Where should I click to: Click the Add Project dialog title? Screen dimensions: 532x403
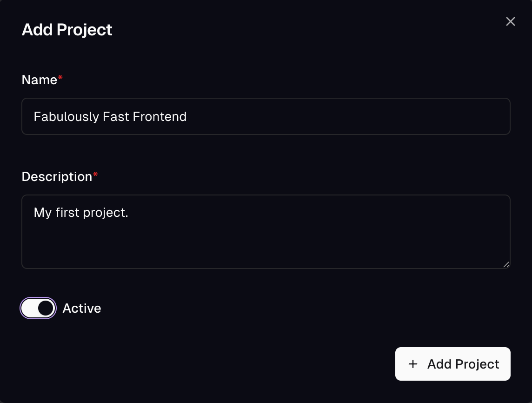pyautogui.click(x=66, y=30)
